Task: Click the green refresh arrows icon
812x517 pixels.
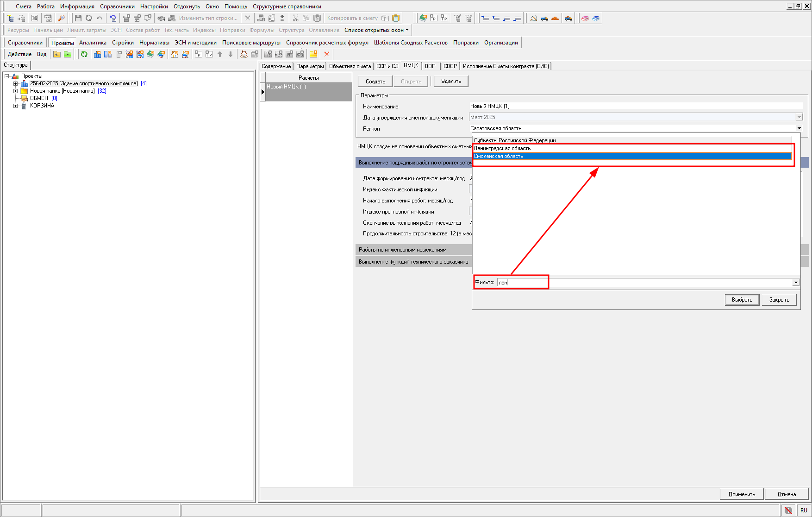Action: click(x=84, y=54)
